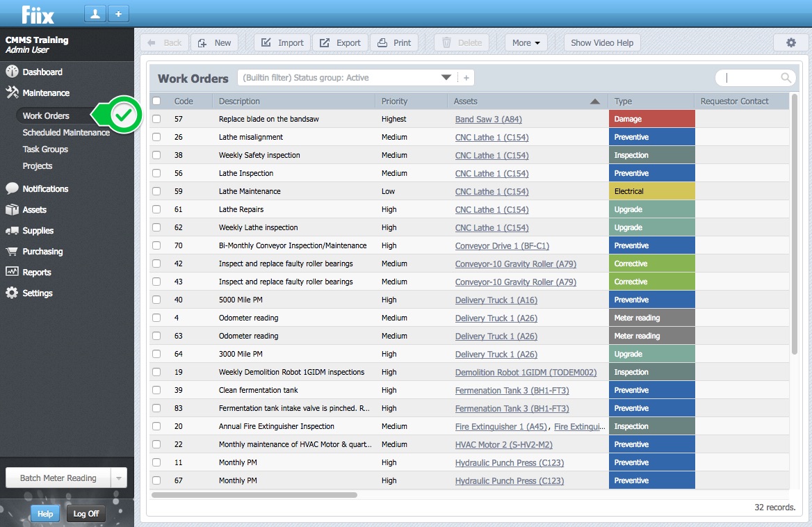Image resolution: width=812 pixels, height=527 pixels.
Task: Tick checkbox for work order 38
Action: (x=156, y=155)
